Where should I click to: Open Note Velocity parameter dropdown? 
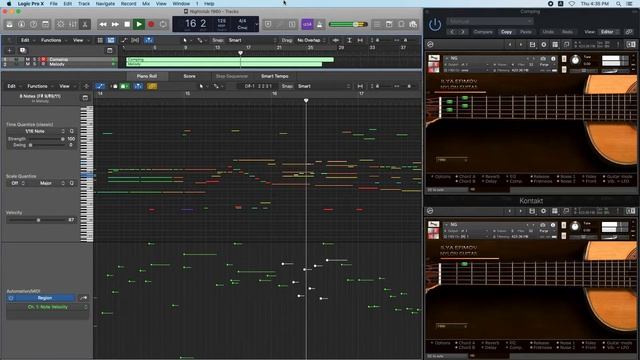coord(48,307)
